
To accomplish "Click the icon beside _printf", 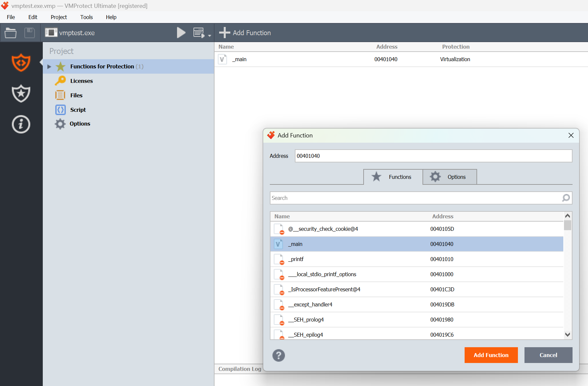I will point(279,259).
